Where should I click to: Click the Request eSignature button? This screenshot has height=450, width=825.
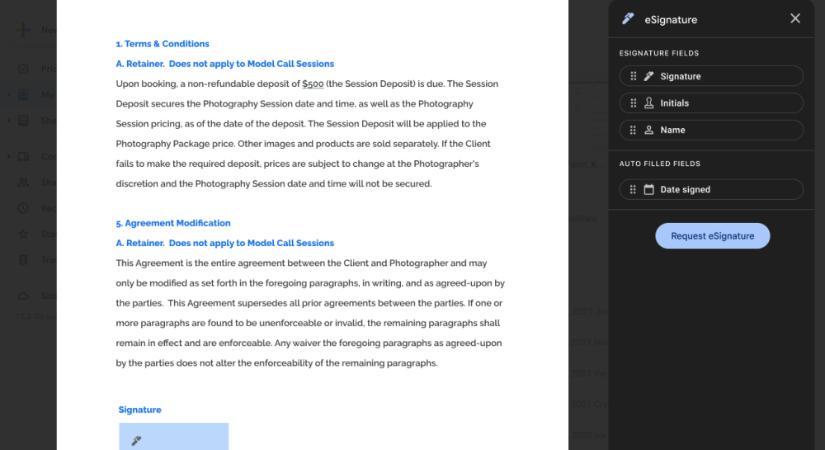point(712,236)
